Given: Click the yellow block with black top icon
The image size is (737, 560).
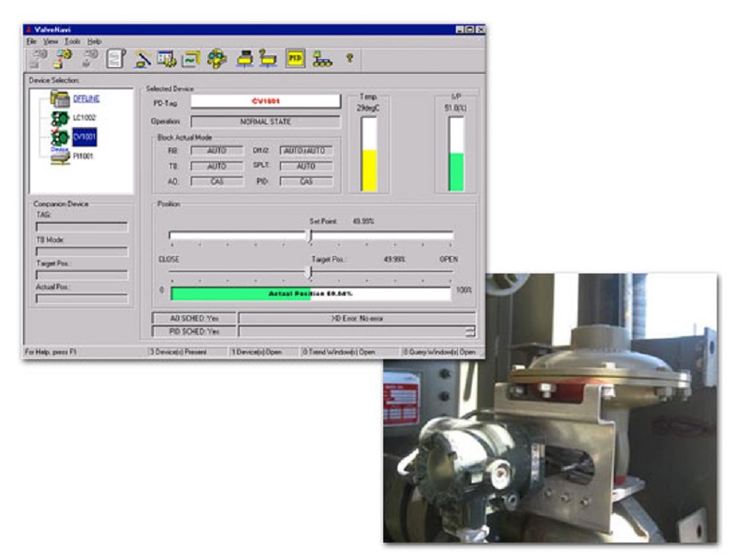Looking at the screenshot, I should point(245,59).
